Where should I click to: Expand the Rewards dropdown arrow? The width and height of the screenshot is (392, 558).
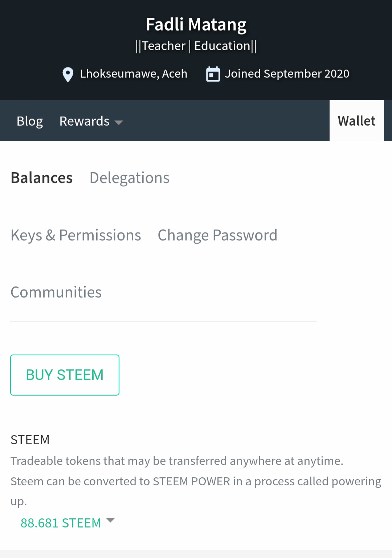tap(119, 122)
